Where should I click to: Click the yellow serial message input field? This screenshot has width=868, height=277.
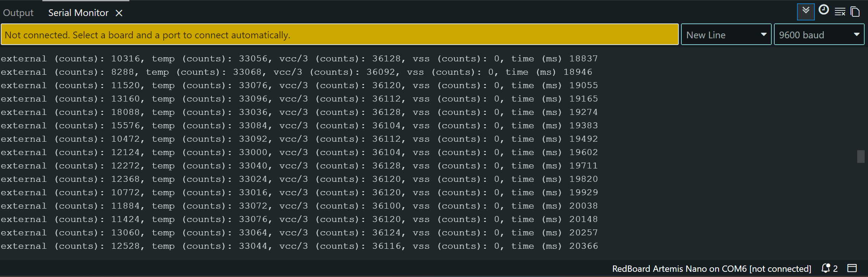(x=339, y=35)
